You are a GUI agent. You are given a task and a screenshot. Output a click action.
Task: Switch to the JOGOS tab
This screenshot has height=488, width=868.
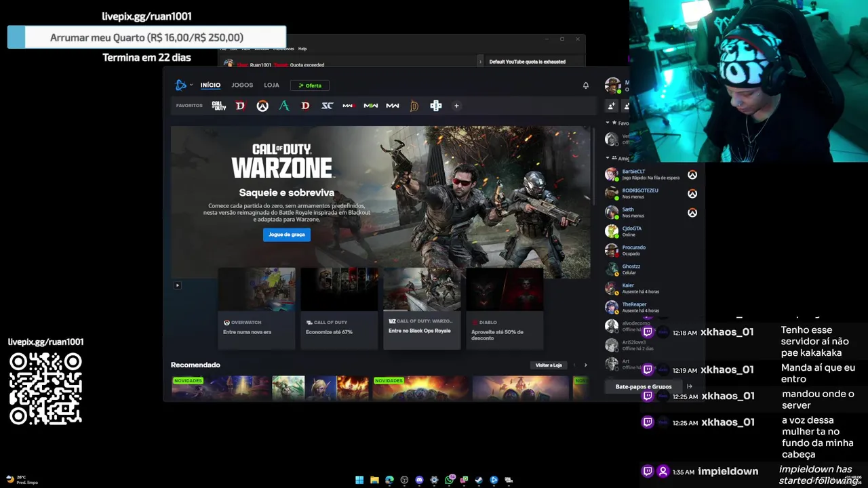tap(242, 85)
